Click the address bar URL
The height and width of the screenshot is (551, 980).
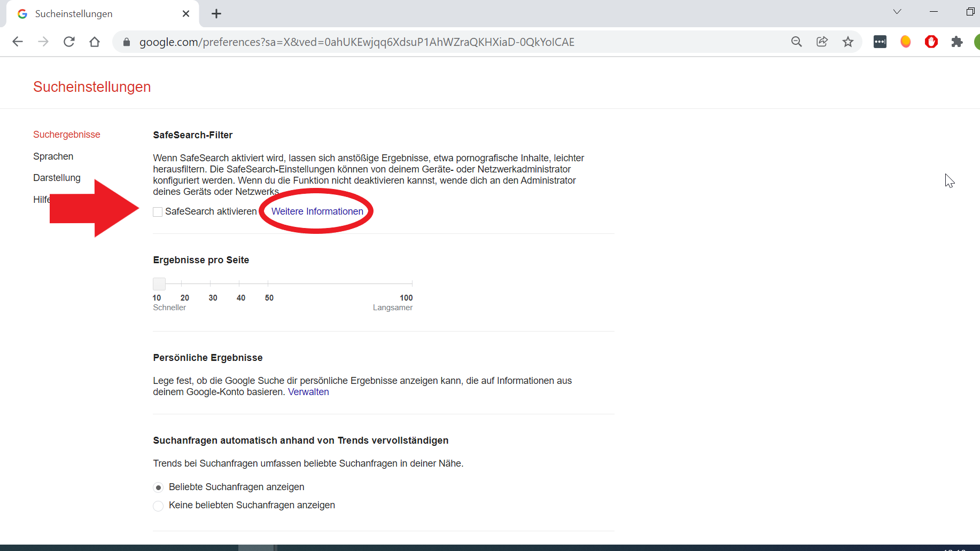tap(356, 42)
